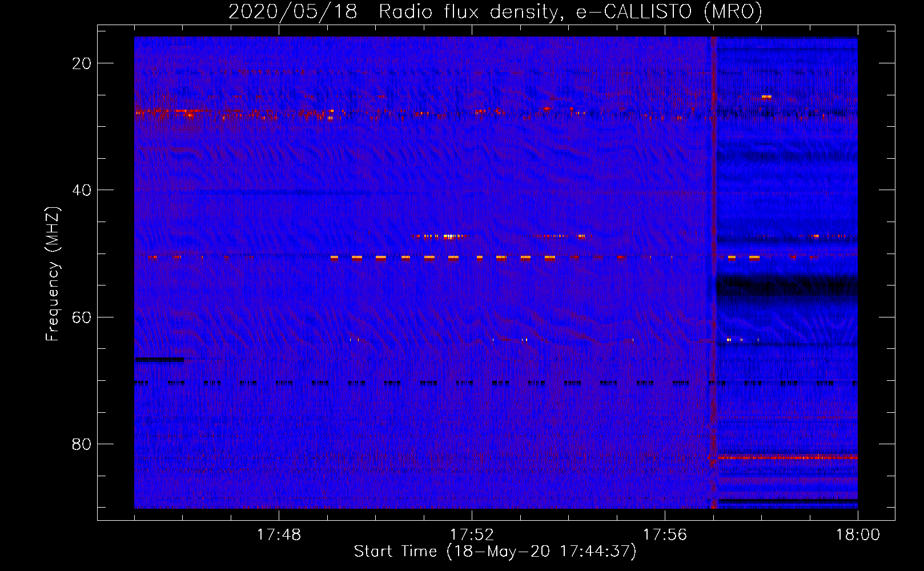
Task: Click the 'Start Time (18-May-20 17:44:37)' axis label
Action: pos(495,552)
